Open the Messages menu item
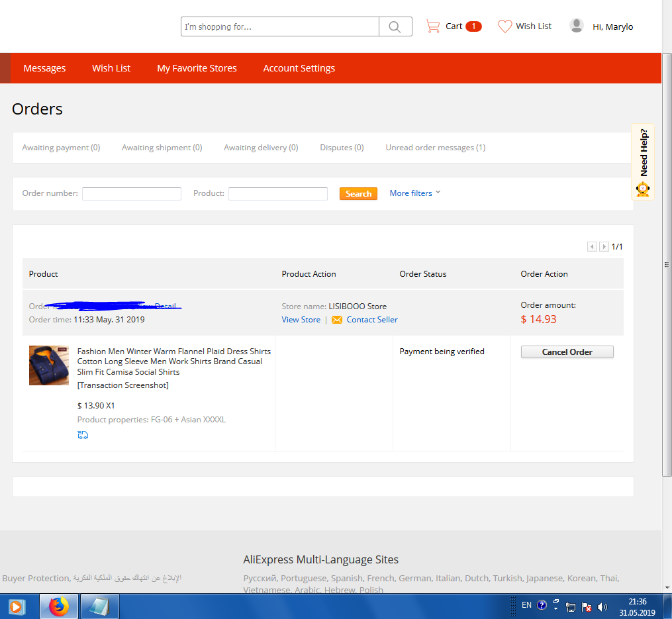Screen dimensions: 672x619 (x=44, y=68)
